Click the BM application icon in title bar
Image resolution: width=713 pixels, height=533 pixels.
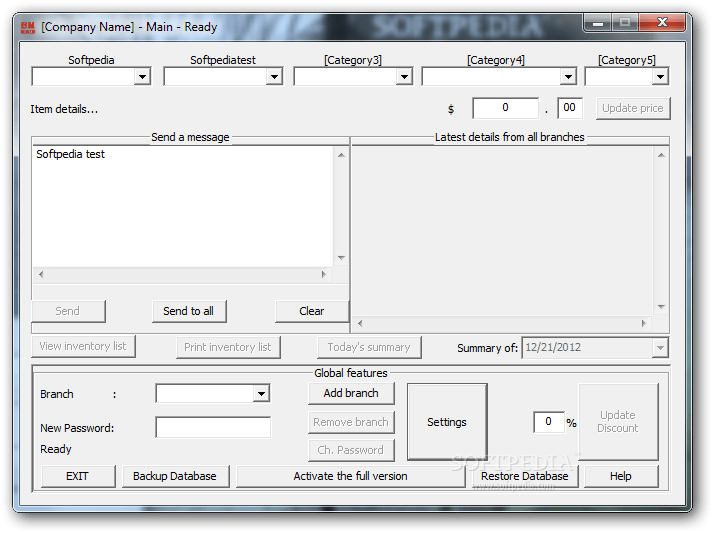click(x=28, y=27)
